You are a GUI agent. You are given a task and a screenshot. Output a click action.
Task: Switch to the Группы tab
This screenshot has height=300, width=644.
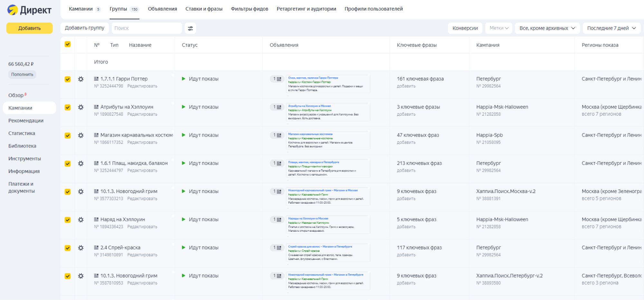click(124, 9)
